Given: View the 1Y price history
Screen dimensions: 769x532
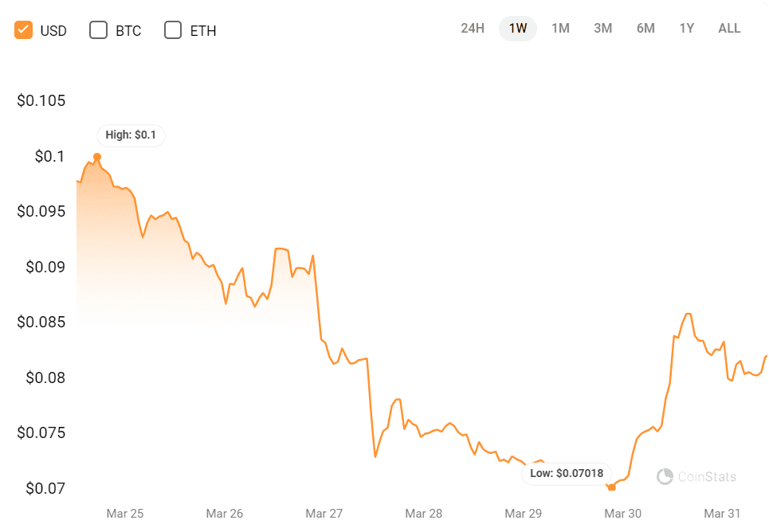Looking at the screenshot, I should coord(687,28).
